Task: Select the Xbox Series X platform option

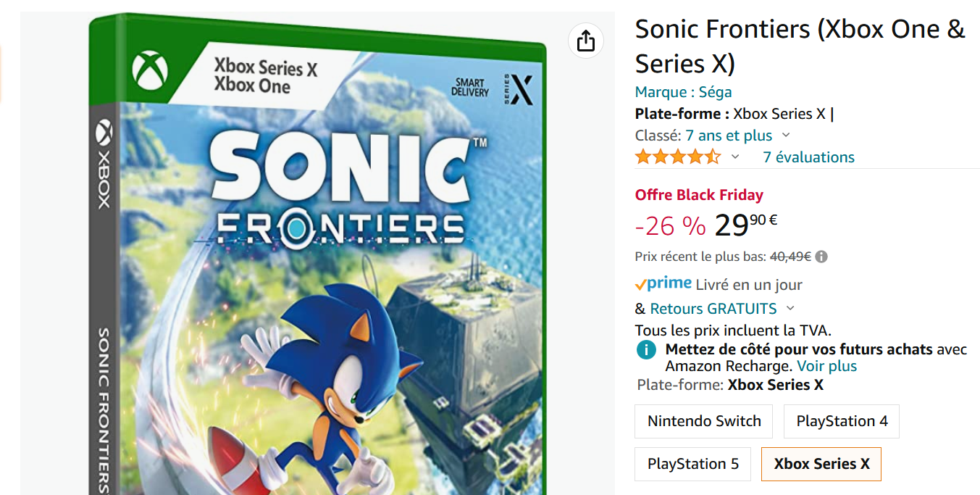Action: coord(821,464)
